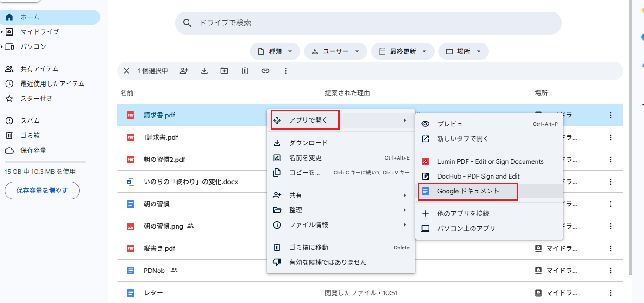
Task: Choose ダウンロード from context menu
Action: [x=341, y=143]
